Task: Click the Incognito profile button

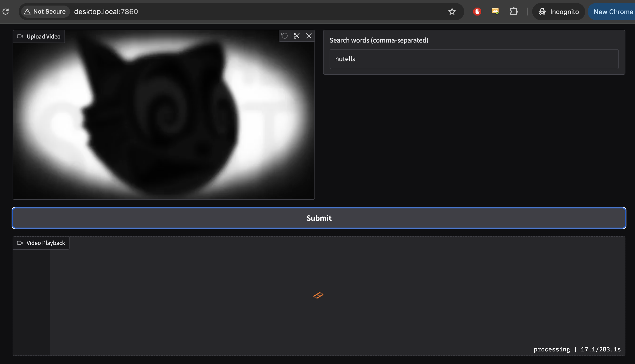Action: click(558, 12)
